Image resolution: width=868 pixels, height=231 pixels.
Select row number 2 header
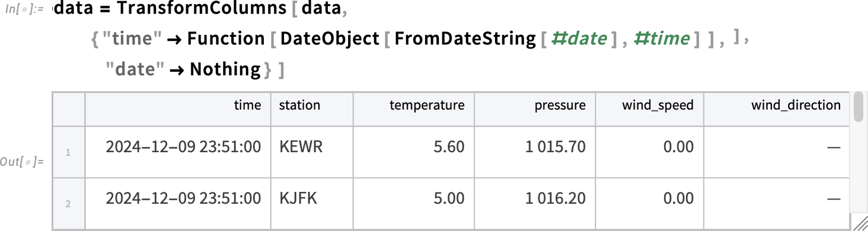point(68,204)
